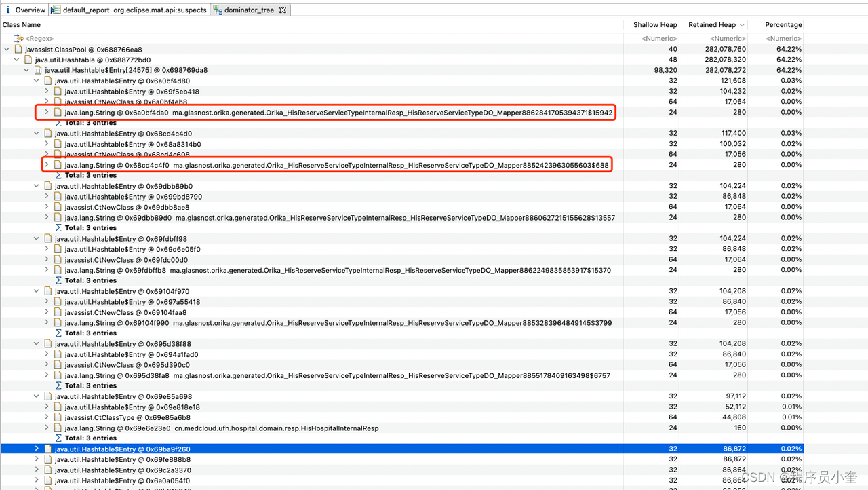The height and width of the screenshot is (490, 868).
Task: Click icon of String @ 0x6a0bf4da0
Action: [58, 112]
